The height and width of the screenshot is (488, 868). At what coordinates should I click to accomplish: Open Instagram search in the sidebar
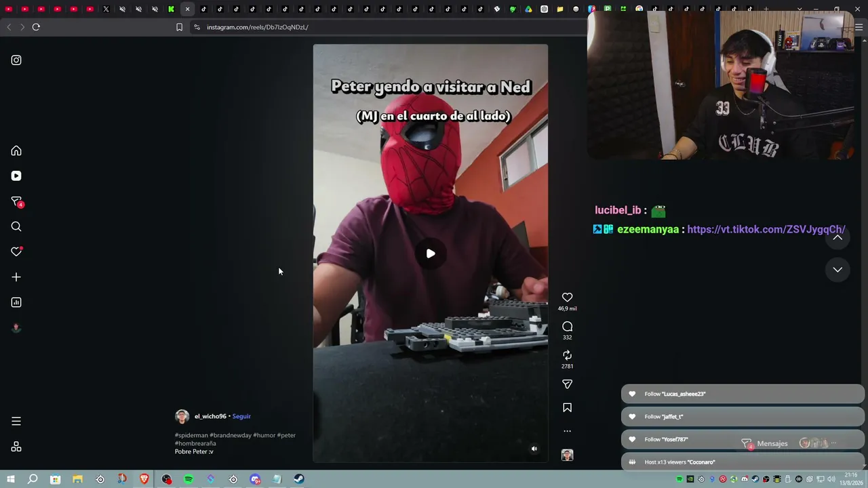16,226
